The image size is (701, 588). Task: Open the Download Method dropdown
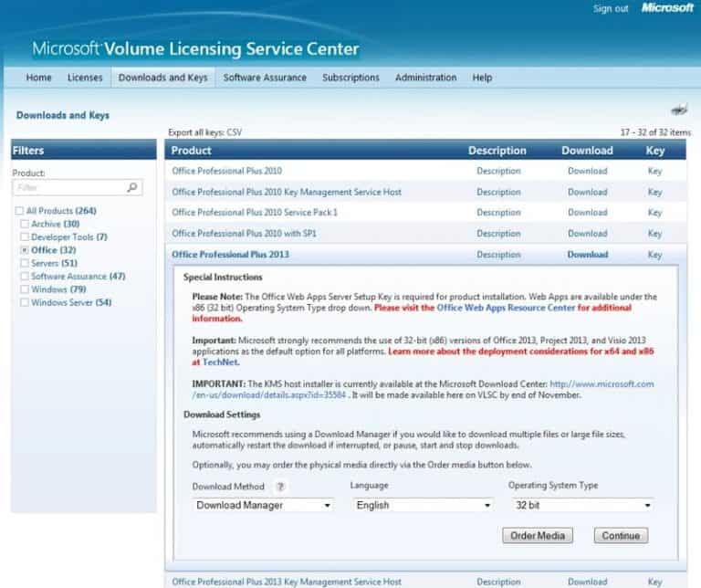click(x=263, y=505)
